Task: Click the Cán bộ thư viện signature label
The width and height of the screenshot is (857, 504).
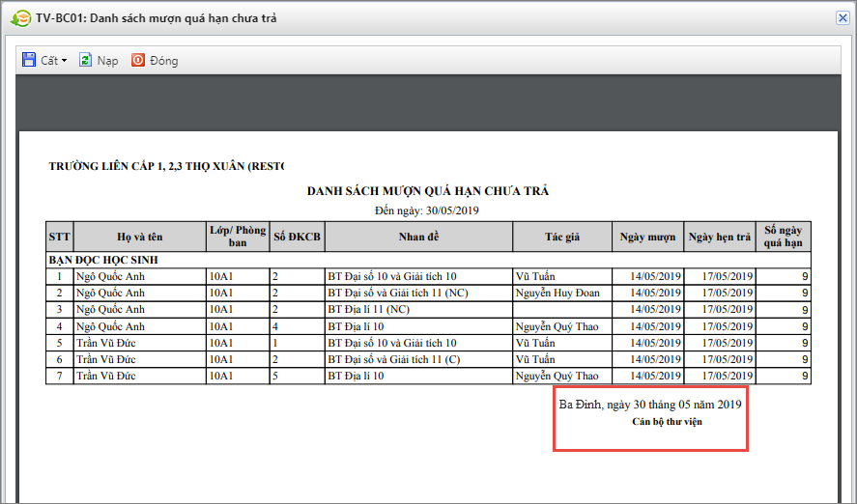Action: point(667,422)
